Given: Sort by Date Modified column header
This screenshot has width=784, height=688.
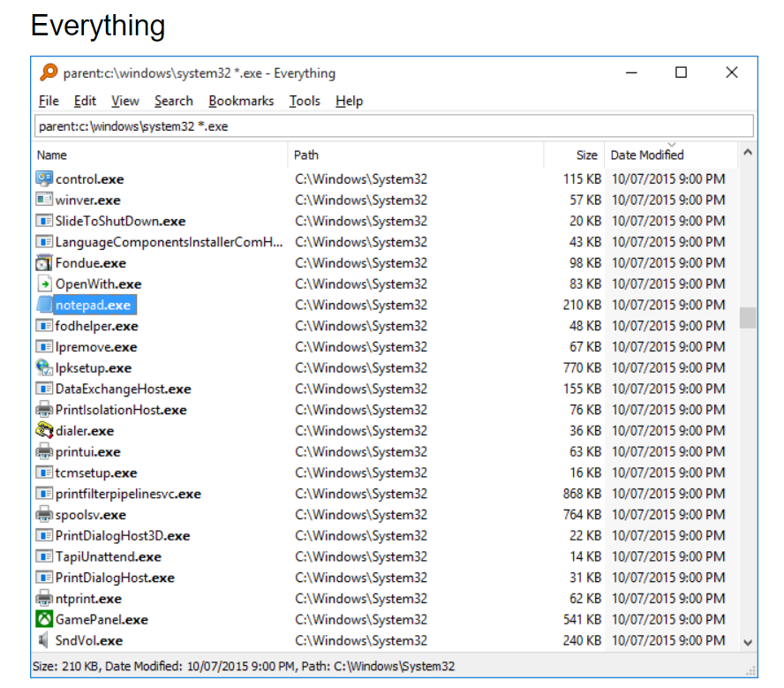Looking at the screenshot, I should (x=669, y=155).
